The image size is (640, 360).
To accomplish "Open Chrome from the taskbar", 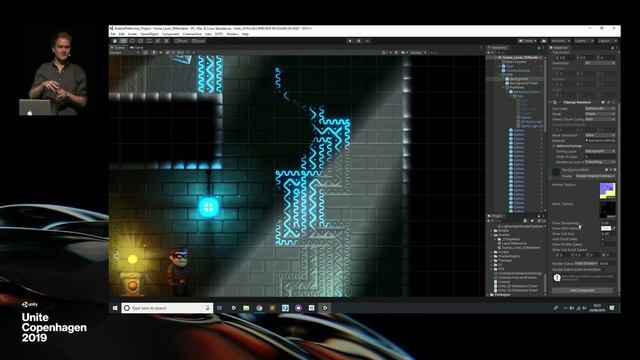I will (x=259, y=308).
